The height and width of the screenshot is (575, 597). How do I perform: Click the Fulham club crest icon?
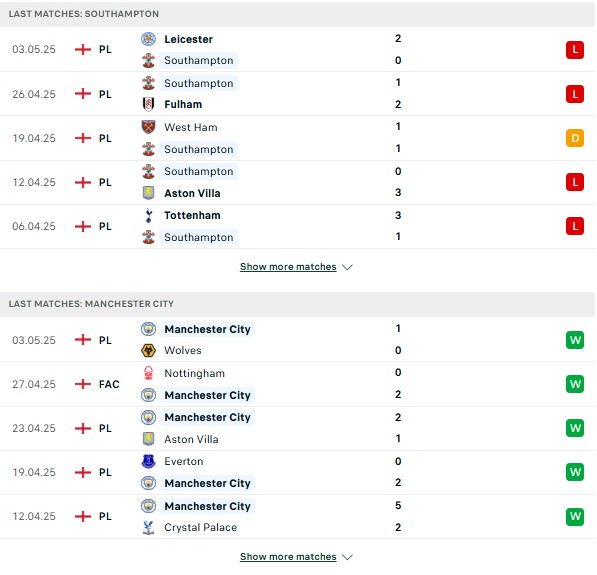click(148, 104)
